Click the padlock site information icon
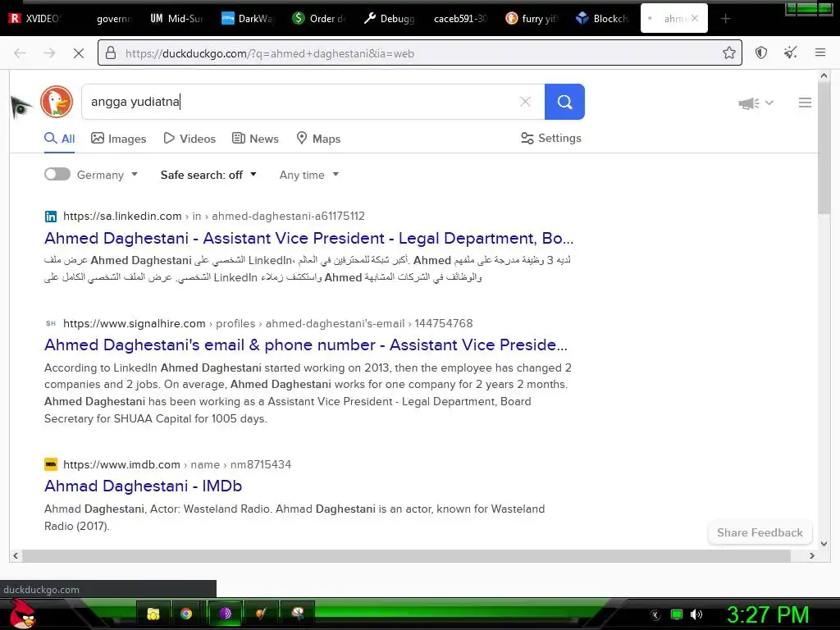Viewport: 840px width, 630px height. pos(111,53)
